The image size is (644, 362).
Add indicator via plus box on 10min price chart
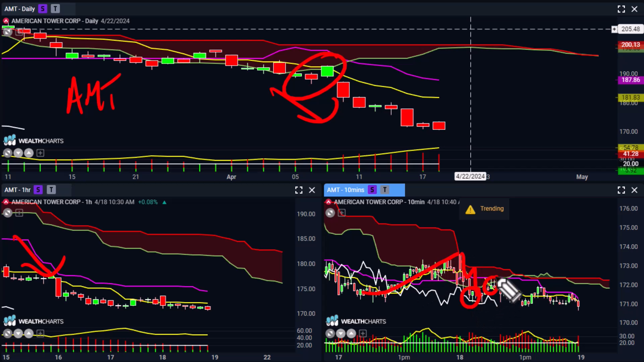342,213
